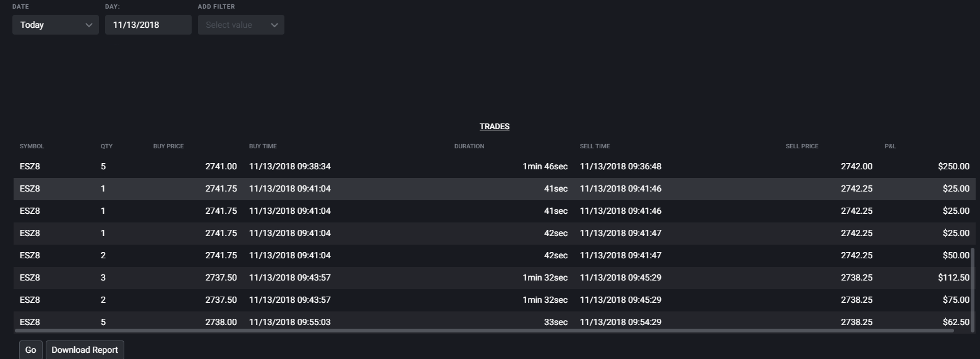Viewport: 980px width, 359px height.
Task: Click the BUY TIME column header
Action: [x=263, y=146]
